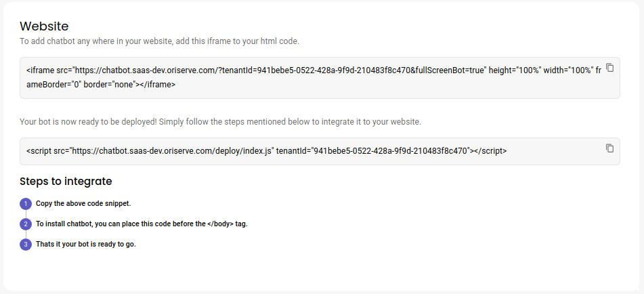The height and width of the screenshot is (294, 644).
Task: Select step 3 circle marker
Action: (x=26, y=245)
